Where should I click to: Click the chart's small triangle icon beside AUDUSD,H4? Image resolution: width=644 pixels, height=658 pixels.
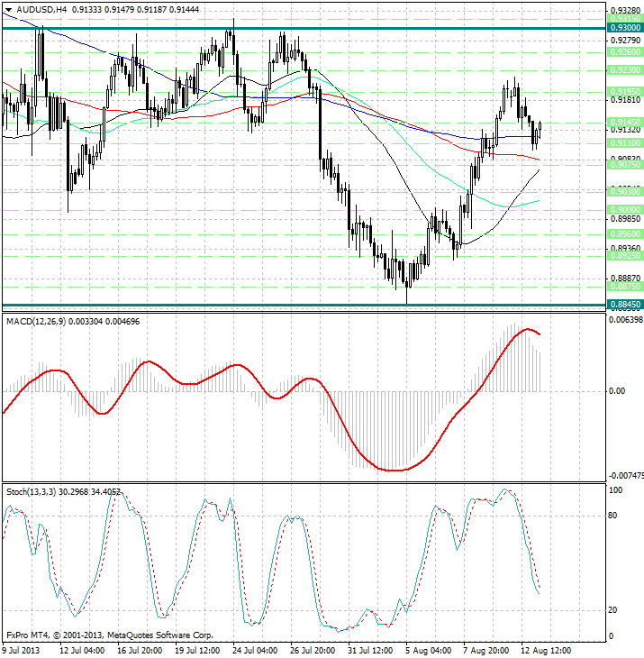pyautogui.click(x=8, y=9)
